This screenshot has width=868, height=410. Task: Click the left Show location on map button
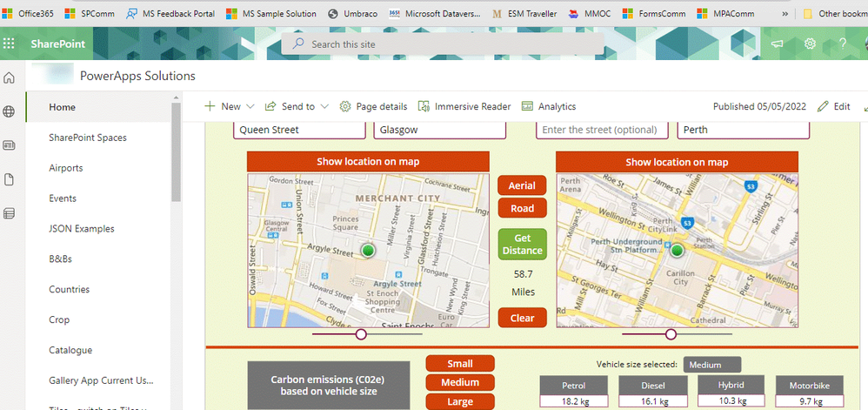[x=368, y=162]
